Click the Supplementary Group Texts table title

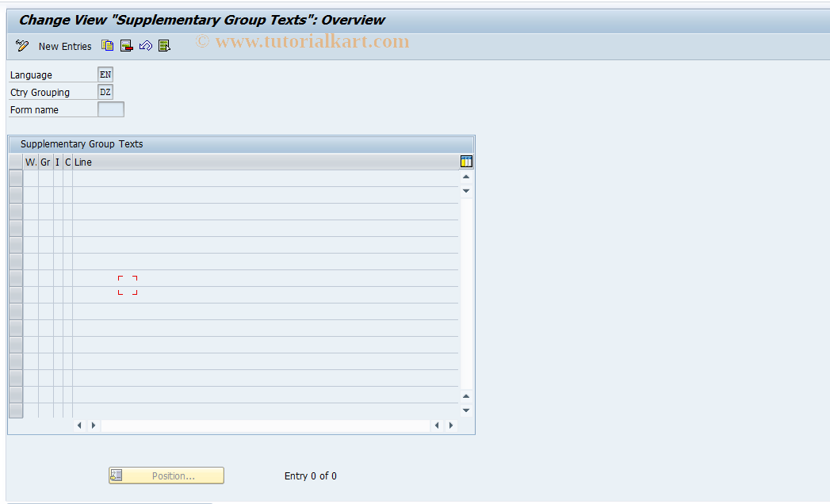[x=82, y=144]
